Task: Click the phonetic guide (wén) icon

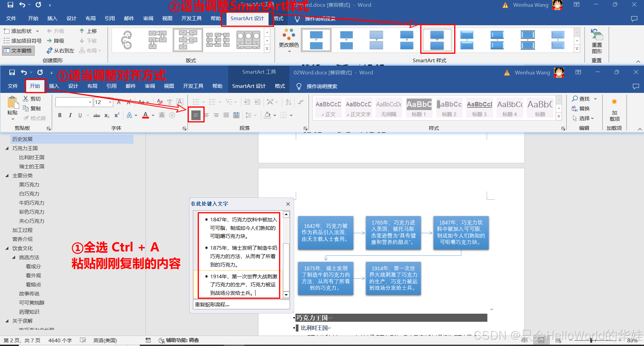Action: click(x=170, y=102)
